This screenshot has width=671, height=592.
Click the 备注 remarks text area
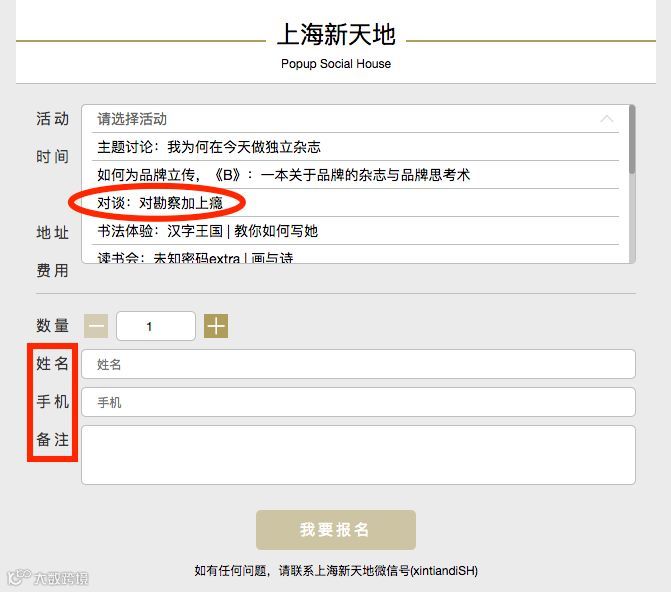[358, 455]
